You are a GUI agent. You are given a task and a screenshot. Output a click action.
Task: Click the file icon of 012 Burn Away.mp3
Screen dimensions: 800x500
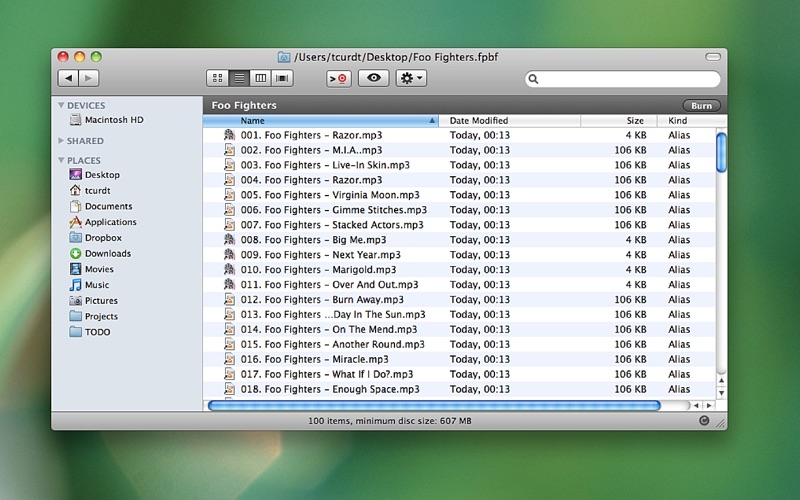(230, 299)
